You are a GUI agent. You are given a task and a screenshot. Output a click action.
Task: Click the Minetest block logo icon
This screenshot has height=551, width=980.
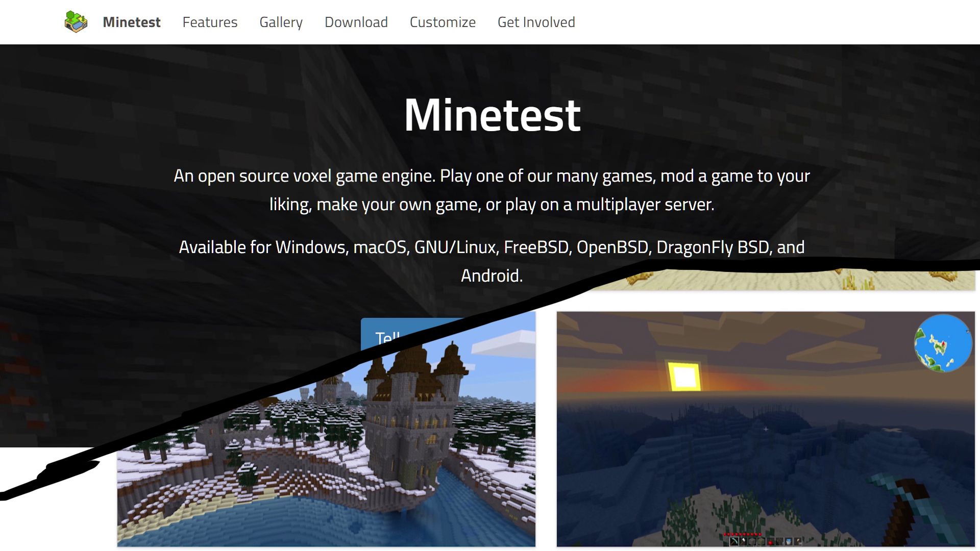[x=76, y=22]
